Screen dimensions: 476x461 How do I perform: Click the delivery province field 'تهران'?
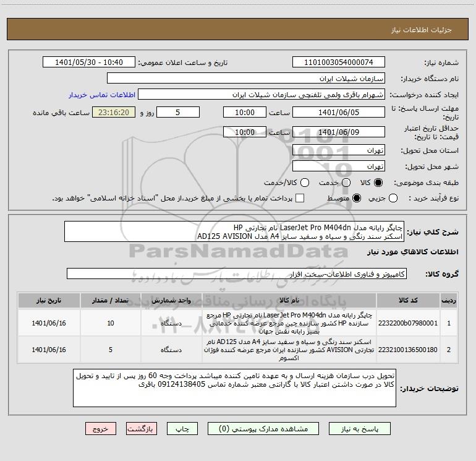click(x=339, y=150)
